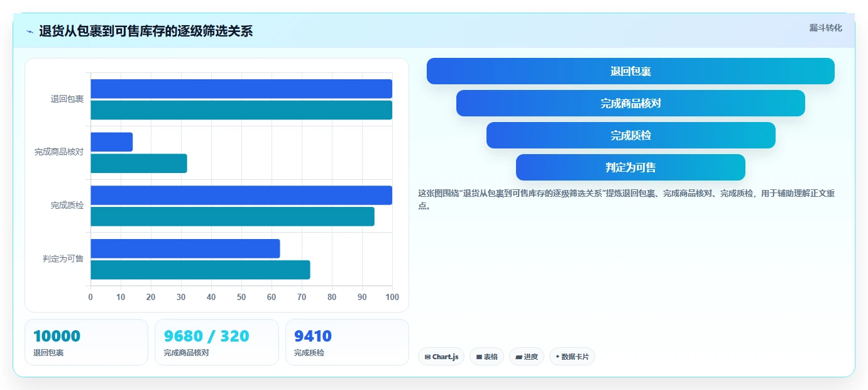This screenshot has width=868, height=390.
Task: Open the 9410 完成质检 data card
Action: (x=347, y=342)
